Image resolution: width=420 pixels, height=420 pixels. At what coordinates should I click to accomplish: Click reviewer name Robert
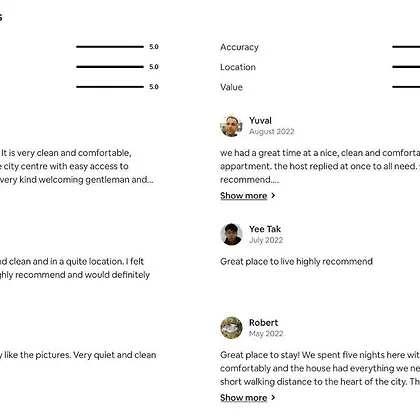[x=263, y=322]
